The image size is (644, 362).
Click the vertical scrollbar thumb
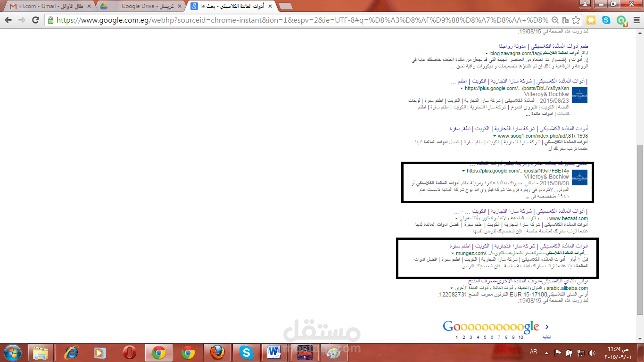640,230
